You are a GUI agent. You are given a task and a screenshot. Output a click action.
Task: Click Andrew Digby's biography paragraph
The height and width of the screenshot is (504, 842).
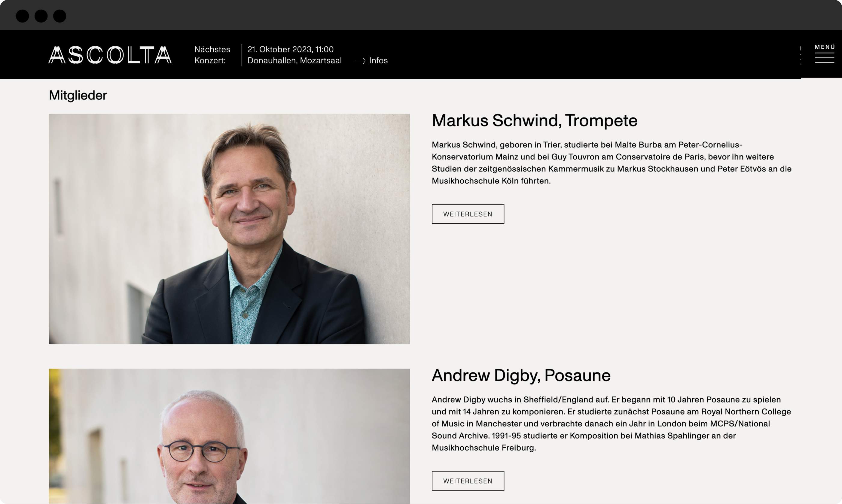(611, 424)
